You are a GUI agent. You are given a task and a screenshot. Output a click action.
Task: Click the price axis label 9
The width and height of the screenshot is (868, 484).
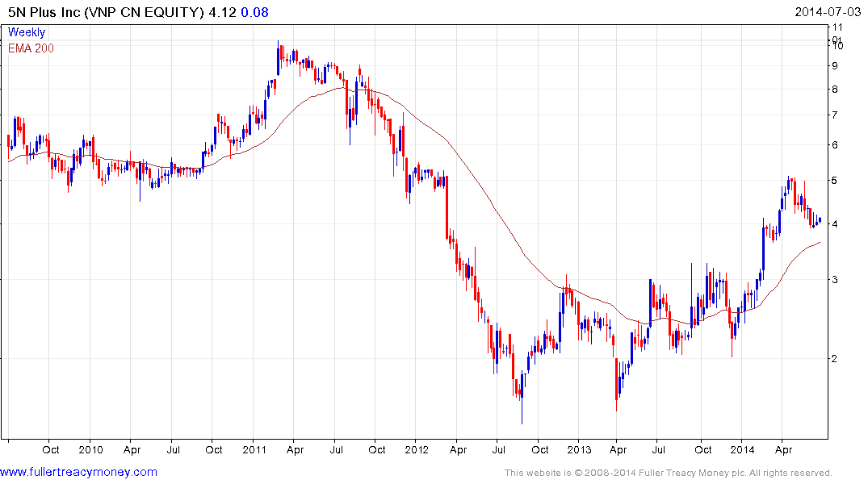click(x=834, y=65)
